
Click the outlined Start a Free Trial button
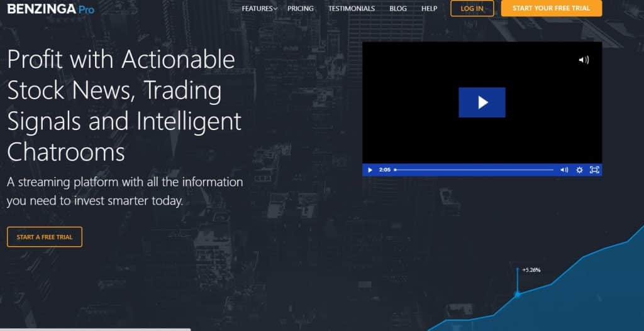[x=45, y=237]
